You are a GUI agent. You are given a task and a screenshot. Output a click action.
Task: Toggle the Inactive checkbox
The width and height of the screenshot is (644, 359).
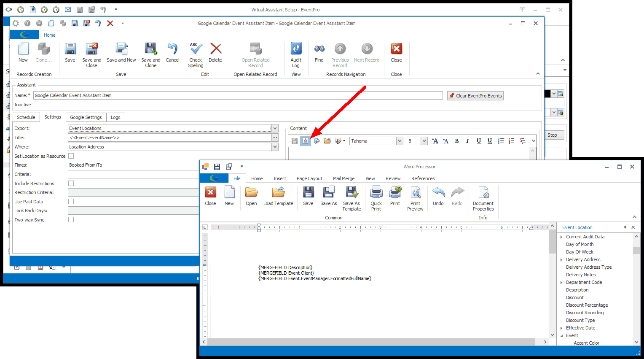tap(37, 105)
